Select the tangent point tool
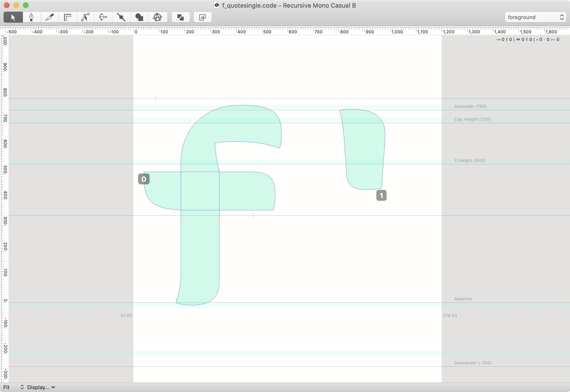The width and height of the screenshot is (570, 392). pos(121,17)
